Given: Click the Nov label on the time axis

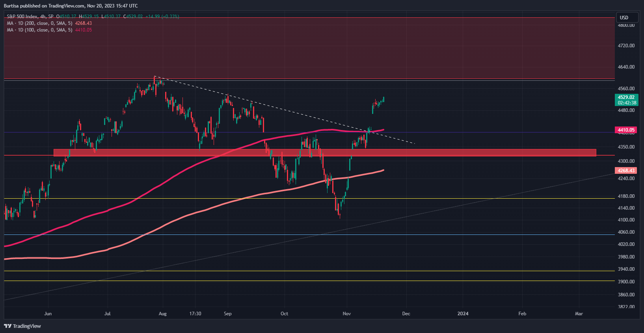Looking at the screenshot, I should pyautogui.click(x=346, y=314).
